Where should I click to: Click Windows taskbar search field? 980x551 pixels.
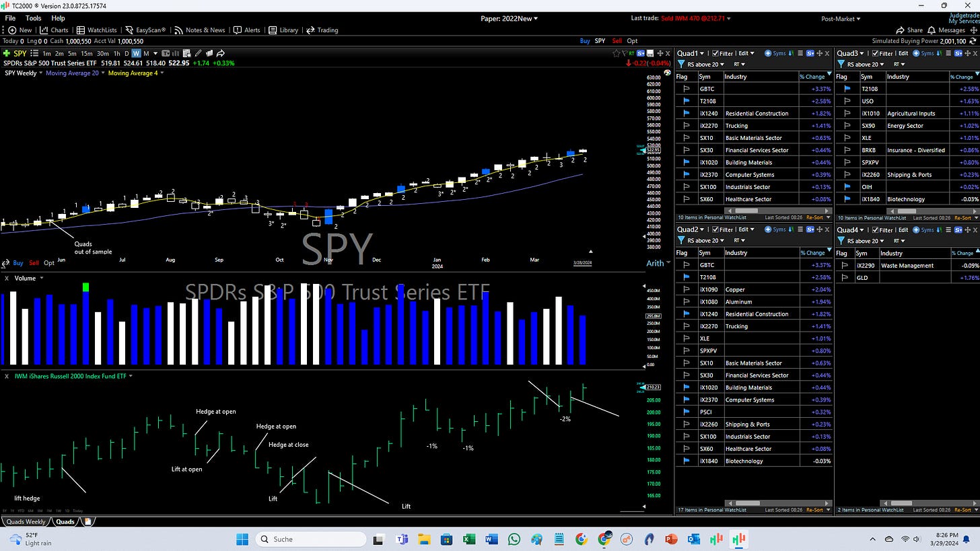(311, 539)
